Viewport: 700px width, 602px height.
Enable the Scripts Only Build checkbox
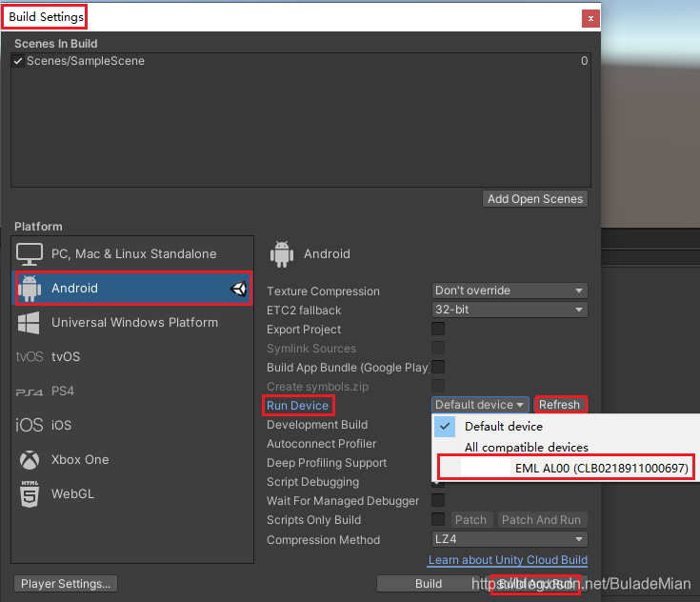(438, 519)
